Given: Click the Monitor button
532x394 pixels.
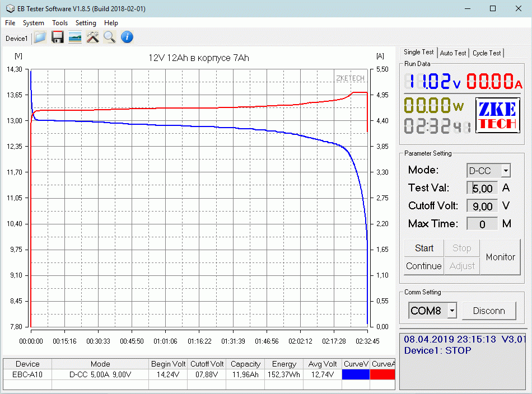Looking at the screenshot, I should [500, 257].
